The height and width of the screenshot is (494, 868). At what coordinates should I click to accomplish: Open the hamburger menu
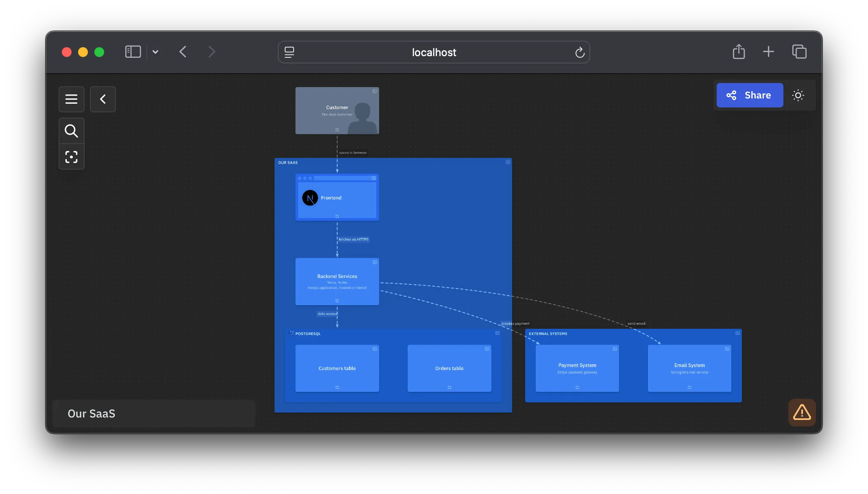click(71, 99)
